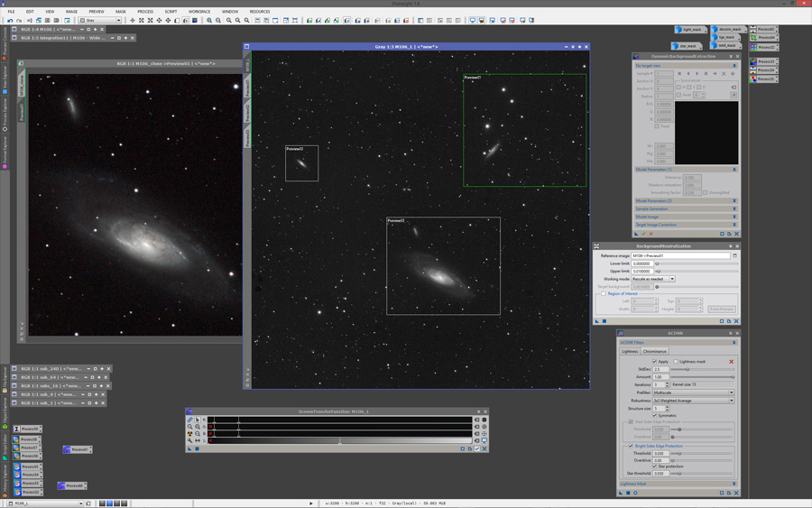Enable Region of Interest in BackgroundNeutralization

point(604,293)
